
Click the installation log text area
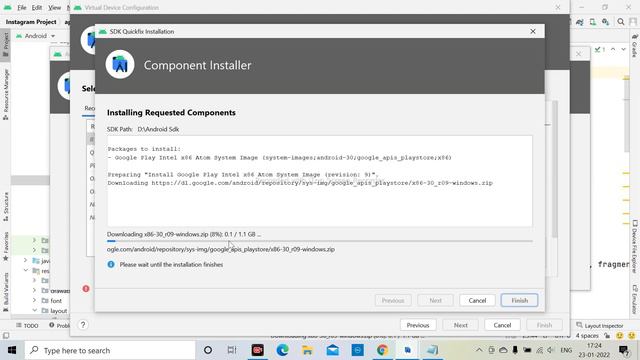tap(320, 181)
